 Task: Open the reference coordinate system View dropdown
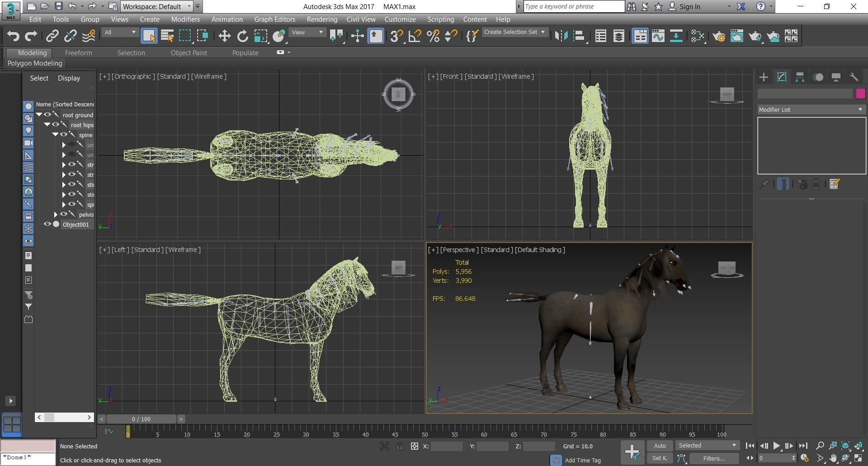point(307,32)
